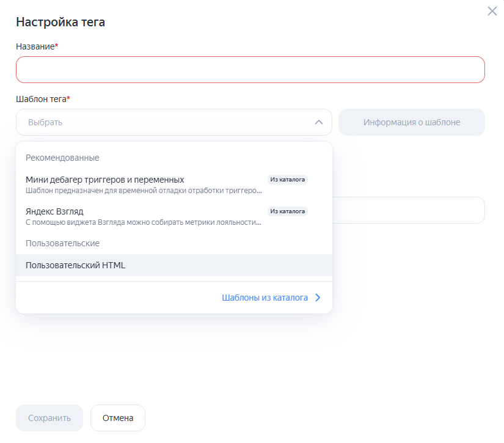Choose the Яндекс Взгляд template

pos(55,211)
